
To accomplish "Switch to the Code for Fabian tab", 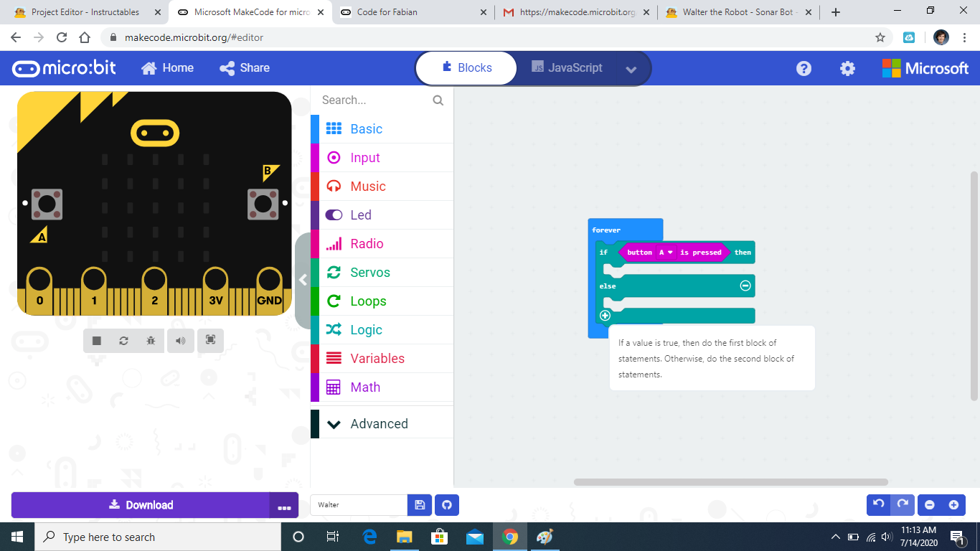I will click(x=413, y=12).
